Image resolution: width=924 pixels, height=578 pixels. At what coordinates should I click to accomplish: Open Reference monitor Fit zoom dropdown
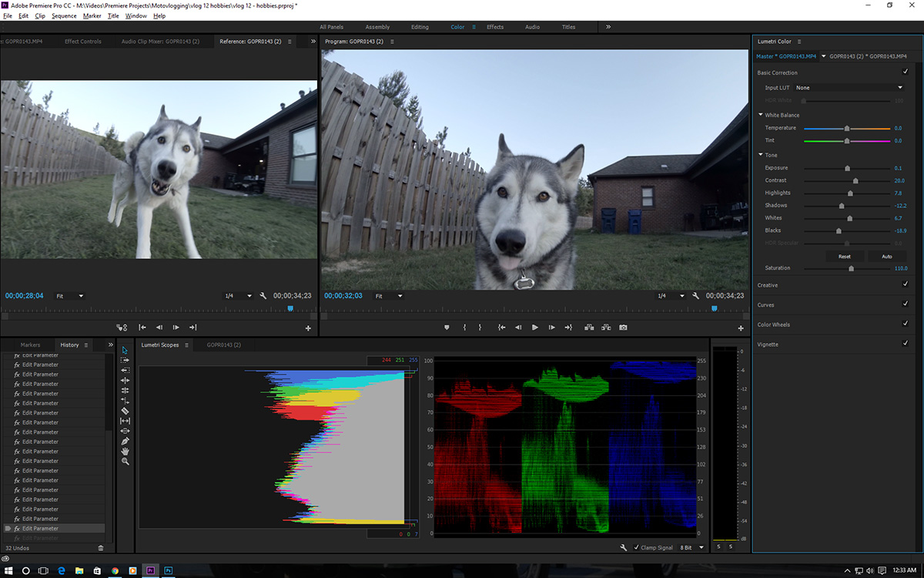tap(69, 296)
